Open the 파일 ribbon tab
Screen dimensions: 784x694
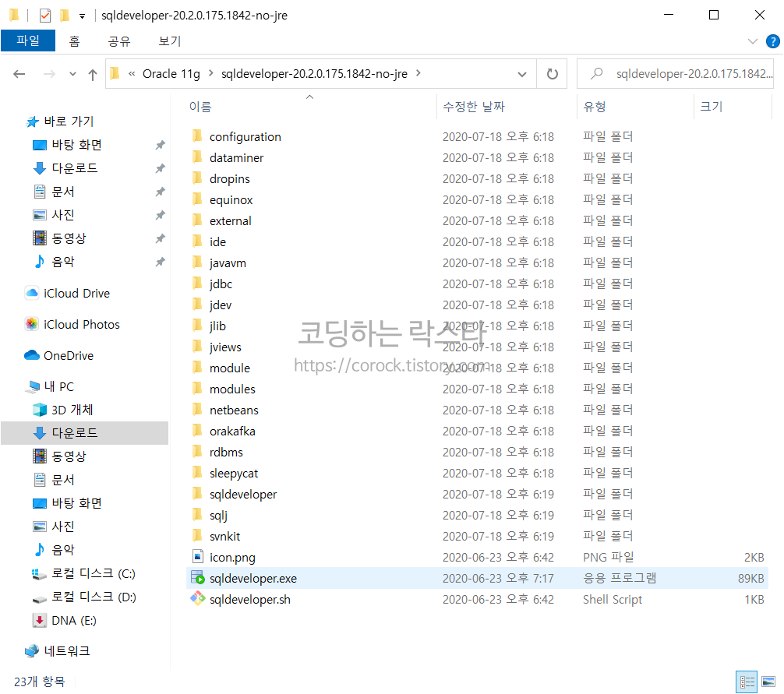coord(28,41)
